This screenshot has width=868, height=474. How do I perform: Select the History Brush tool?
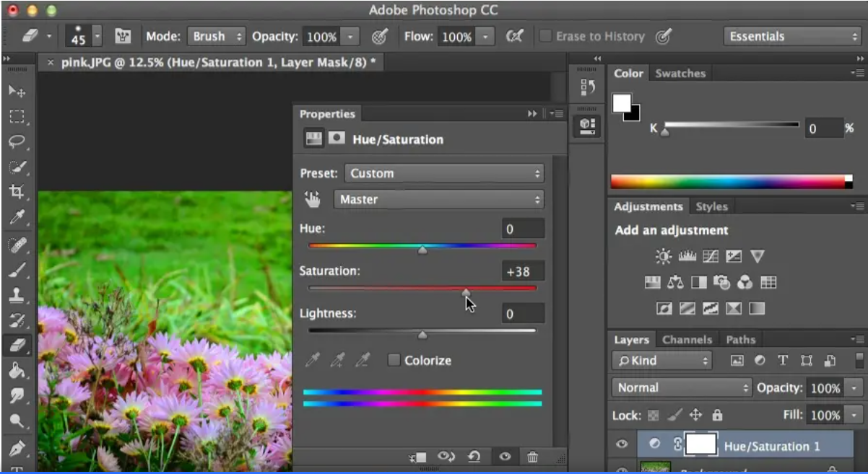click(x=17, y=321)
